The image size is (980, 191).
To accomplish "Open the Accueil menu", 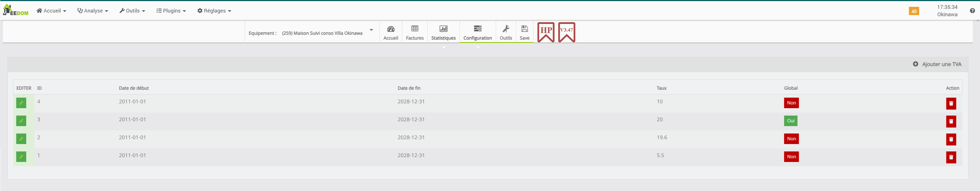I will [51, 11].
